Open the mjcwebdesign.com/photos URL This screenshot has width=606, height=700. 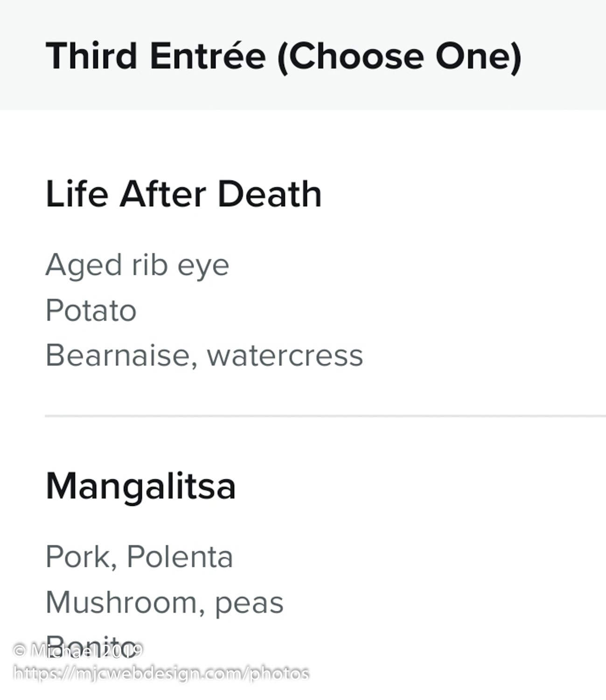[x=161, y=674]
